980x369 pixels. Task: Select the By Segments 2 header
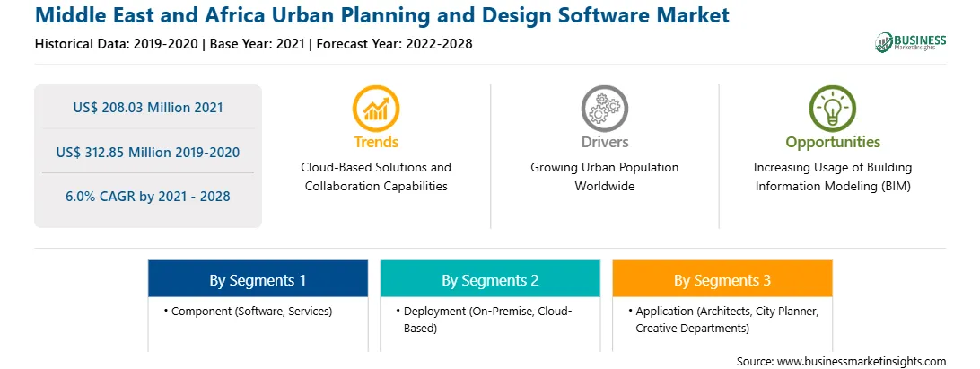[x=490, y=279]
